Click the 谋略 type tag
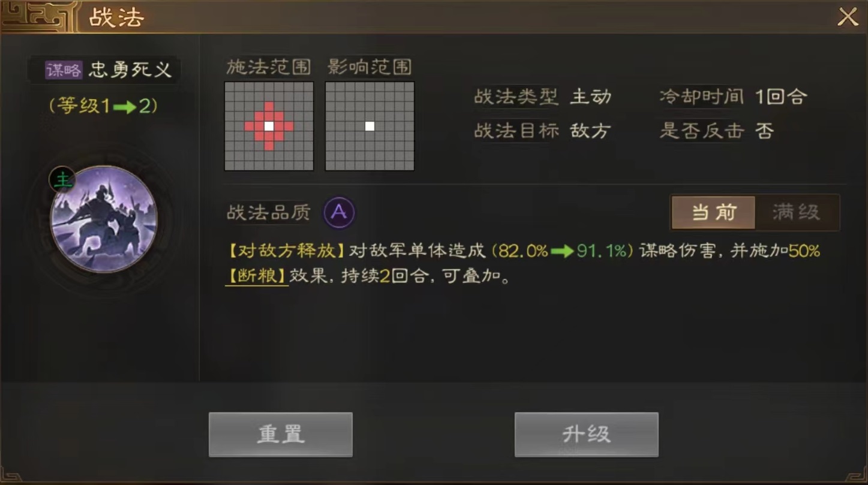 click(x=64, y=70)
